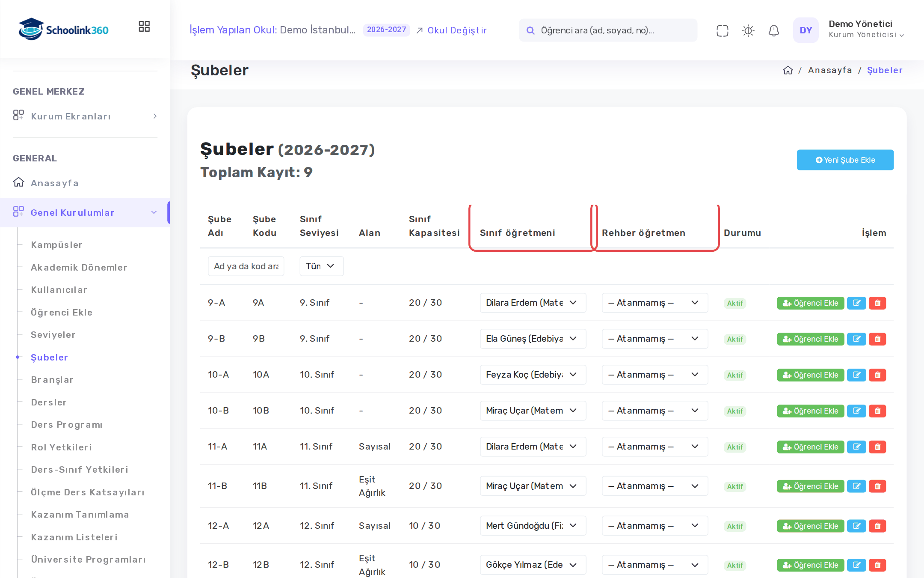Image resolution: width=924 pixels, height=578 pixels.
Task: Open class teacher dropdown for 9-A
Action: tap(533, 303)
